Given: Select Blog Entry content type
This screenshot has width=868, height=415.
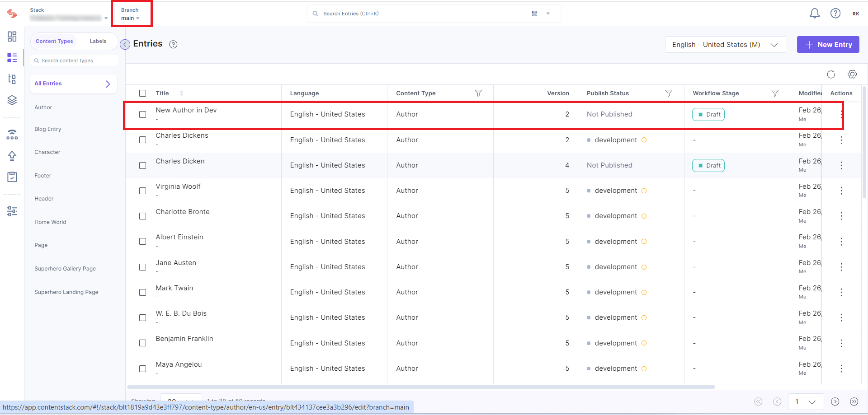Looking at the screenshot, I should tap(48, 129).
